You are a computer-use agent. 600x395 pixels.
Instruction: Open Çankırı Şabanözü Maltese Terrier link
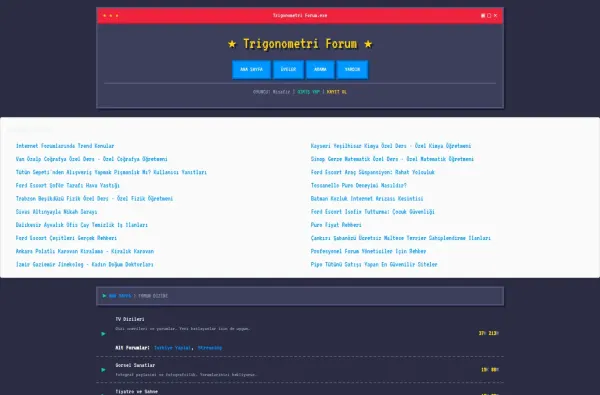click(400, 238)
